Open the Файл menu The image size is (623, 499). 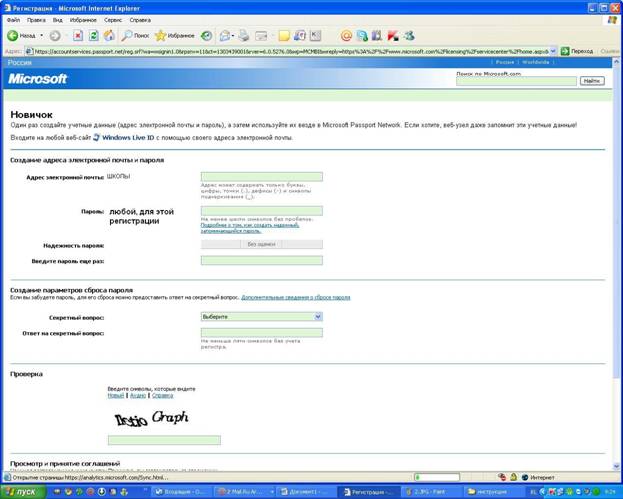pos(14,20)
